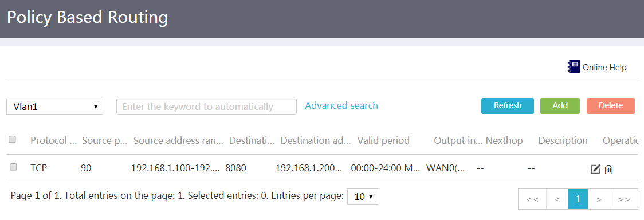
Task: Go to the first page with the << button
Action: point(533,199)
